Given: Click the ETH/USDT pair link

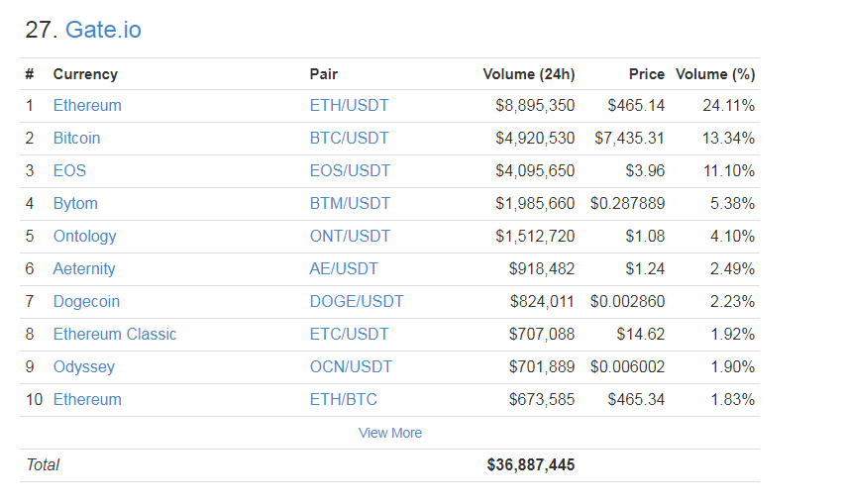Looking at the screenshot, I should [x=350, y=105].
